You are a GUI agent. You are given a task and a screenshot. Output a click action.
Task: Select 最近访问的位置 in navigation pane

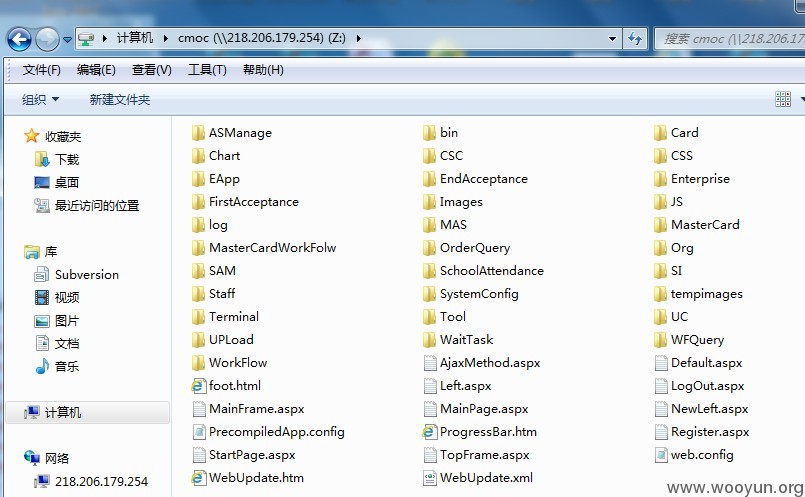pos(87,206)
